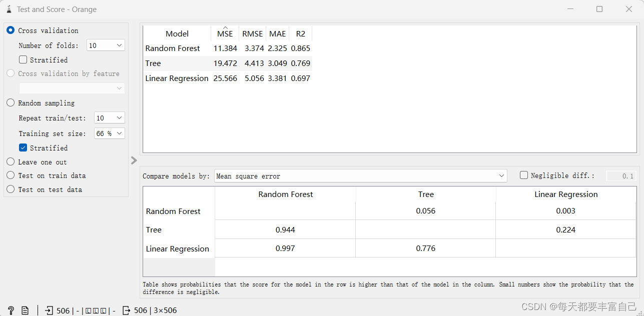Image resolution: width=644 pixels, height=316 pixels.
Task: Click comparison cell 0.224
Action: (x=566, y=230)
